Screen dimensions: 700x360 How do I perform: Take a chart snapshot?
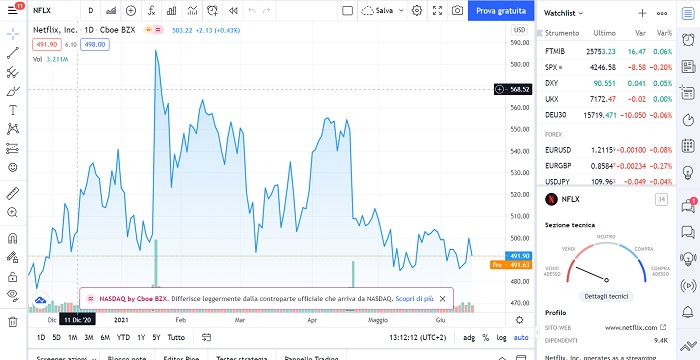tap(457, 11)
